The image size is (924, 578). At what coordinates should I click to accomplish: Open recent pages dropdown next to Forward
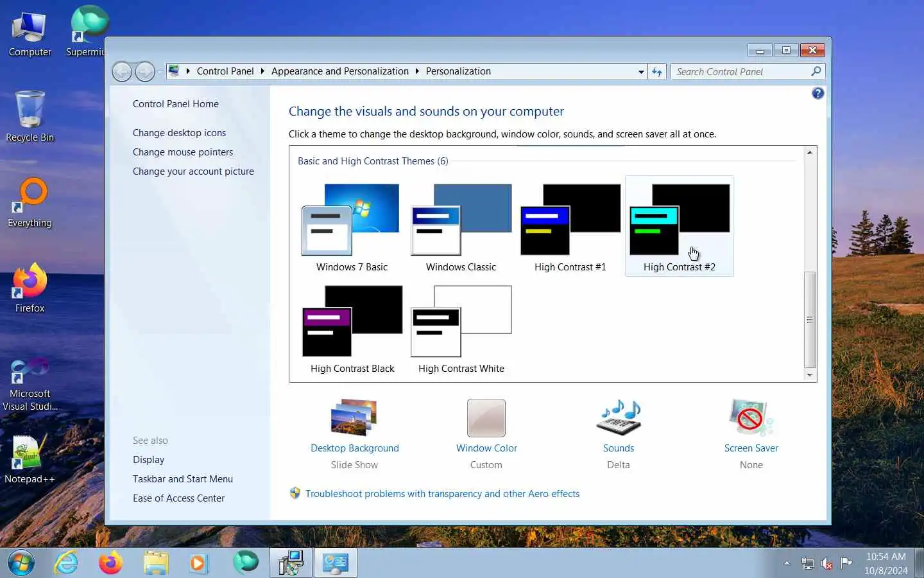click(160, 72)
